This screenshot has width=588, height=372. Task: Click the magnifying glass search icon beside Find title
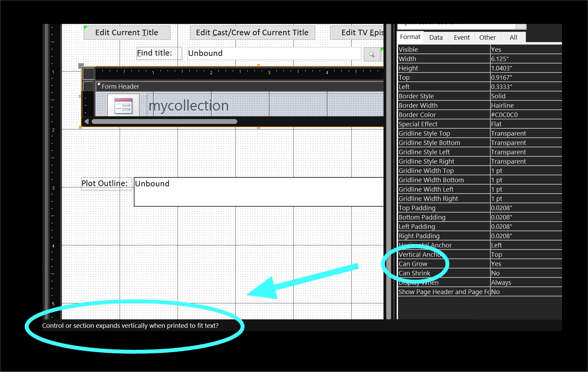(372, 54)
